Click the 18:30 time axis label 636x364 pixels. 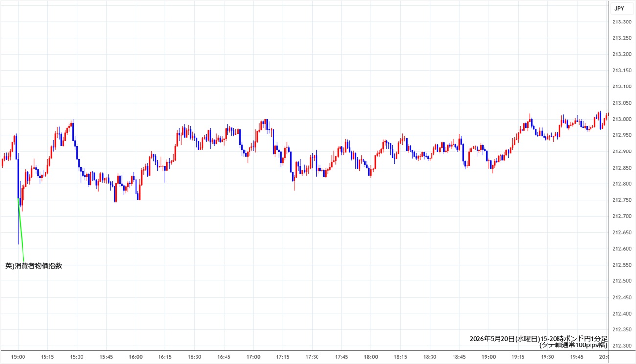point(430,357)
